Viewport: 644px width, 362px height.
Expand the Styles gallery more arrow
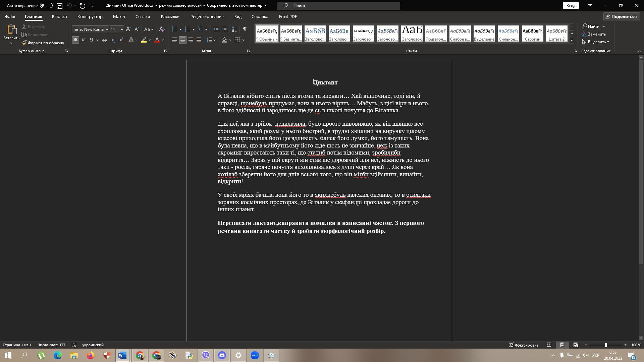click(x=572, y=40)
